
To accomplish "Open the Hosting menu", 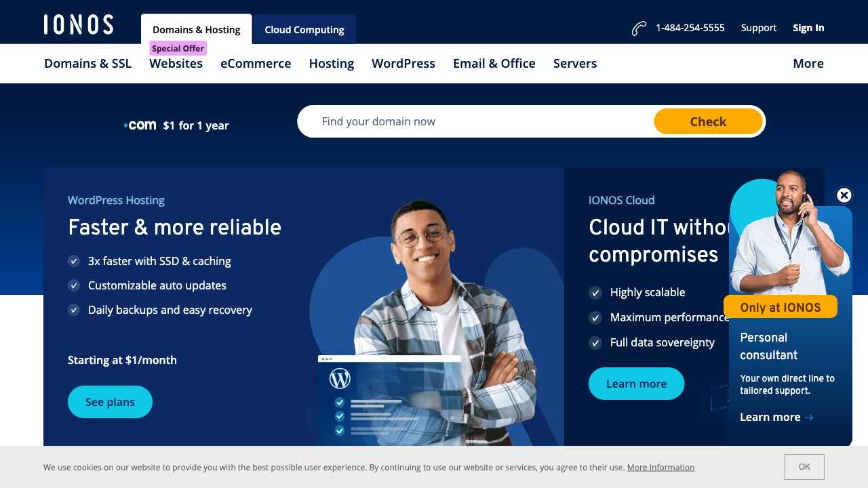I will coord(332,64).
